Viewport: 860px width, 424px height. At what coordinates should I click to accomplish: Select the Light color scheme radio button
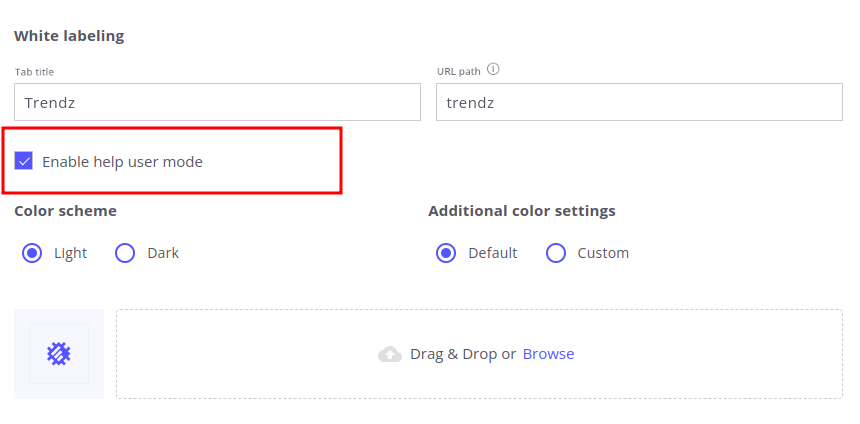[x=32, y=253]
